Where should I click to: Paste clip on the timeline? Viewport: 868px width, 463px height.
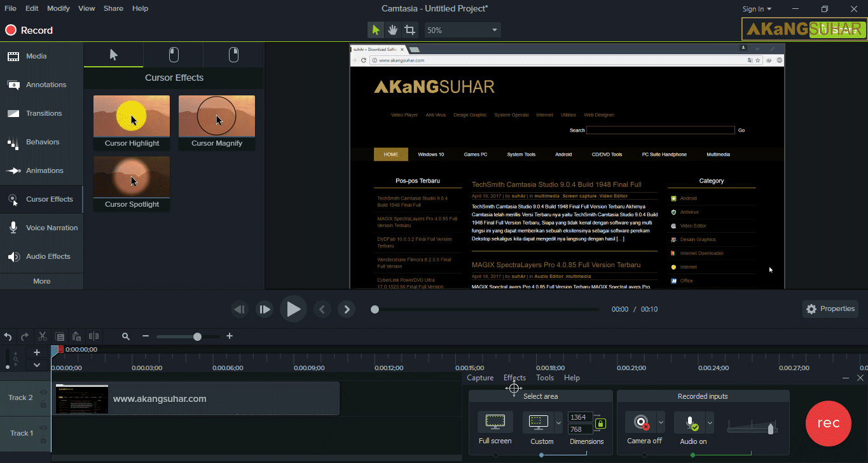click(76, 336)
